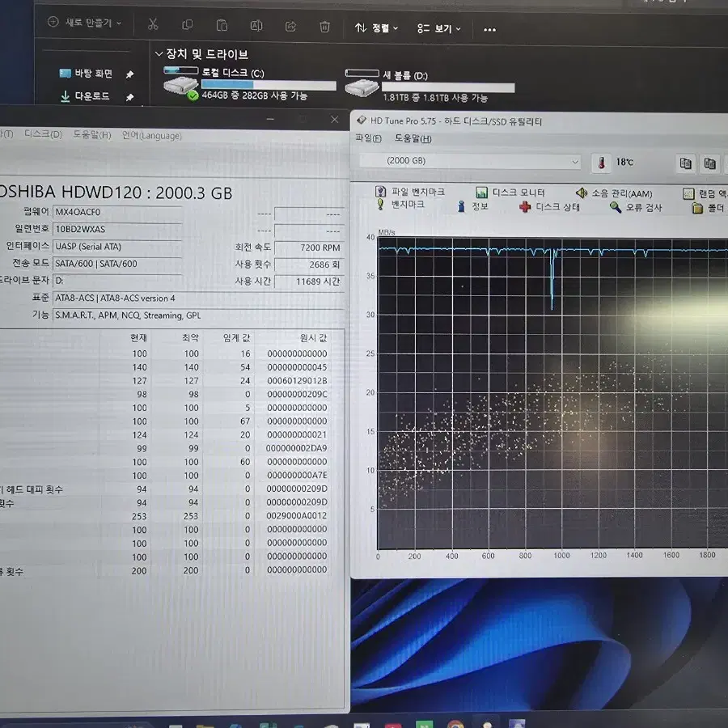The image size is (728, 728).
Task: Click the D: drive capacity bar
Action: [x=448, y=87]
